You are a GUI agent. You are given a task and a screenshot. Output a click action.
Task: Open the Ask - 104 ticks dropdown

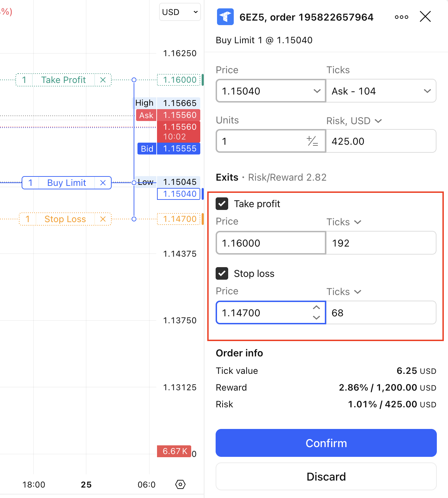pos(427,91)
